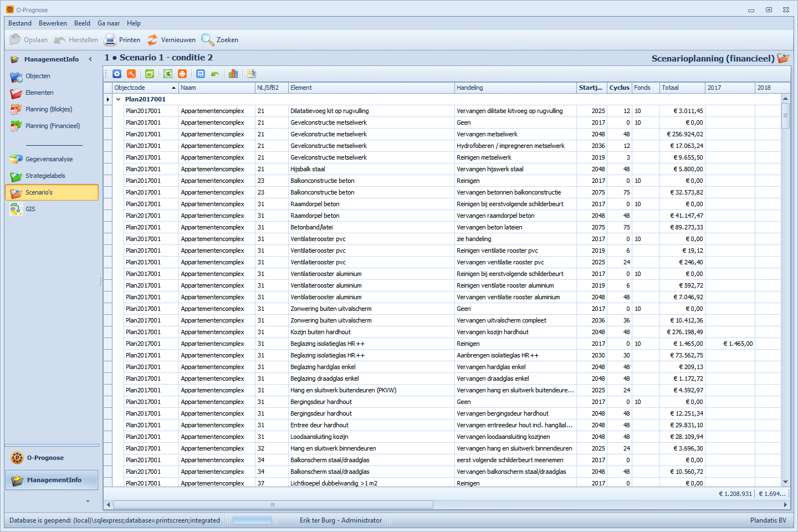Open Elementen in the sidebar
The height and width of the screenshot is (532, 798).
52,93
